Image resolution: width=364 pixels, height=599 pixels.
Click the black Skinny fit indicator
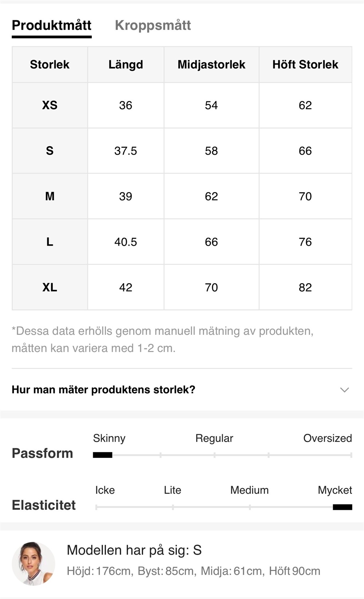102,455
